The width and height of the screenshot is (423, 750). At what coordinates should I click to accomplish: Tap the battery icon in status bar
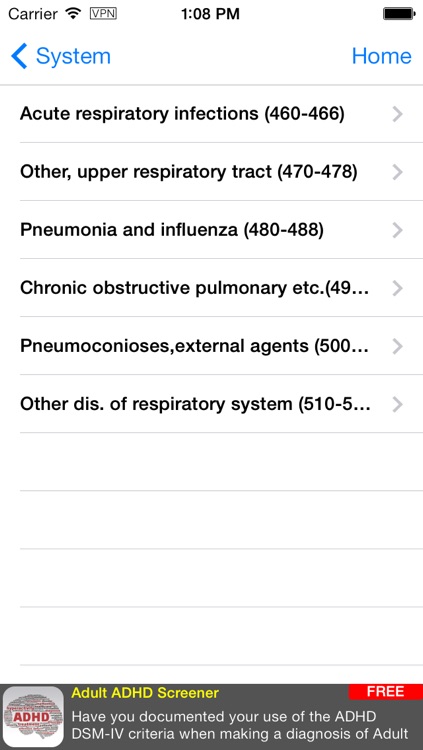coord(399,14)
